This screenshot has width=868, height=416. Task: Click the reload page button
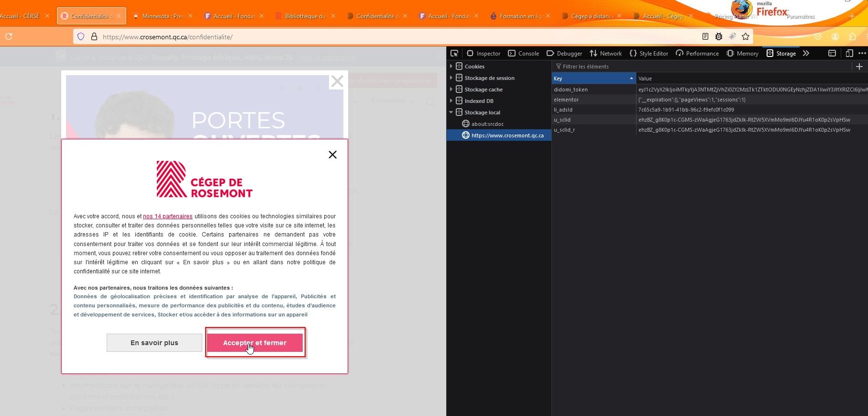click(9, 36)
